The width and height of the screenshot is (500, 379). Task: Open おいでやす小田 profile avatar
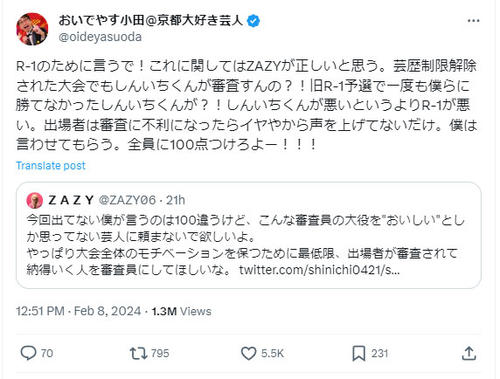32,29
